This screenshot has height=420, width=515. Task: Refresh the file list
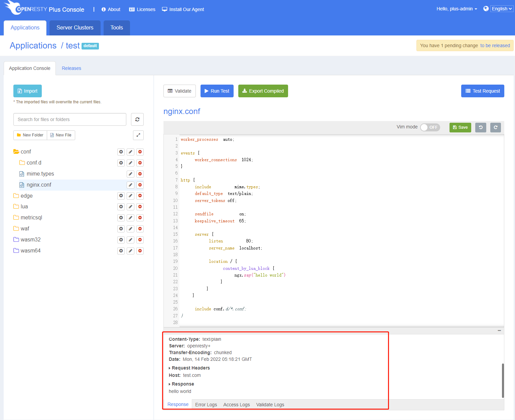pos(137,119)
